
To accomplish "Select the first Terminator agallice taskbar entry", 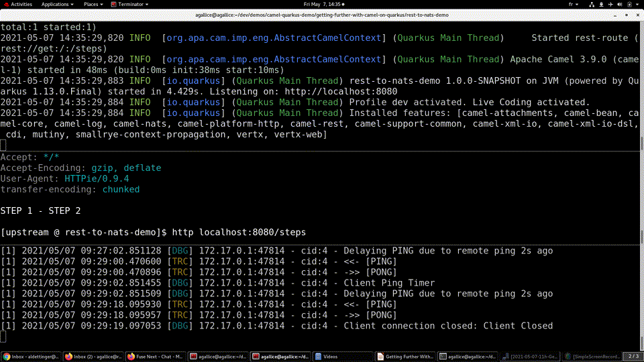I will [x=219, y=357].
